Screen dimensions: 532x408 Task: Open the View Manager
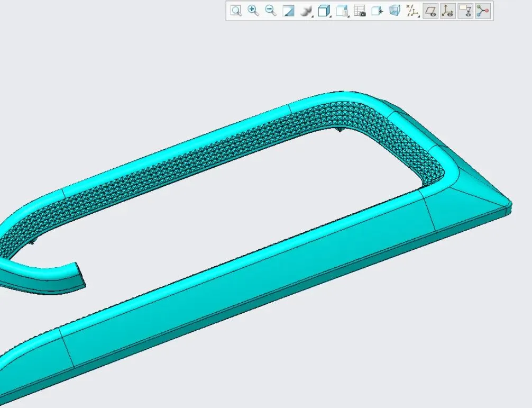[360, 11]
